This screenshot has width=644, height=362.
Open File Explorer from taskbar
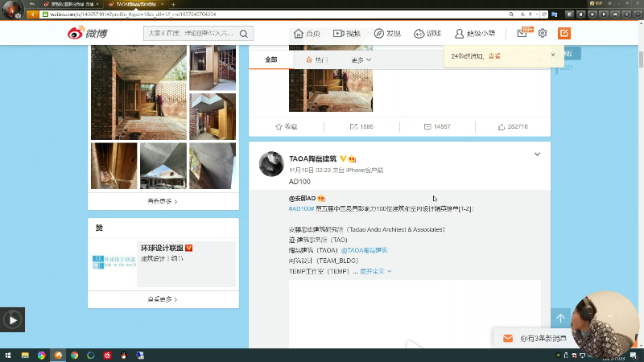[25, 356]
